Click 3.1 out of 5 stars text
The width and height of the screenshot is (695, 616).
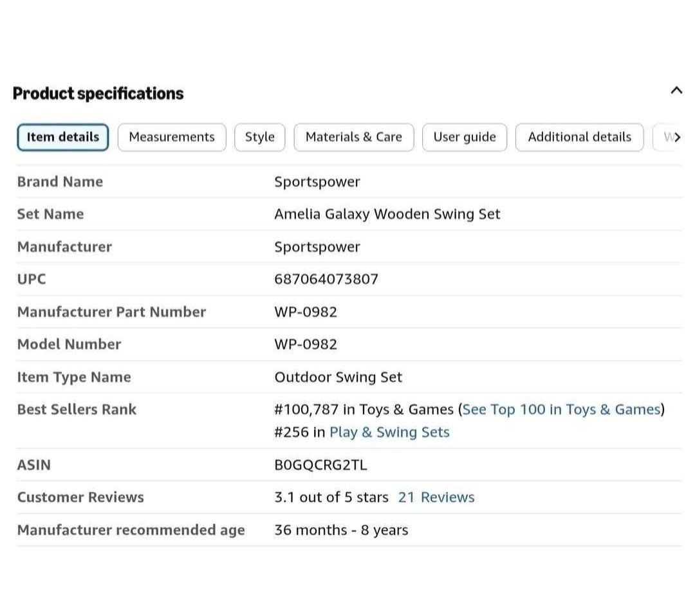331,497
